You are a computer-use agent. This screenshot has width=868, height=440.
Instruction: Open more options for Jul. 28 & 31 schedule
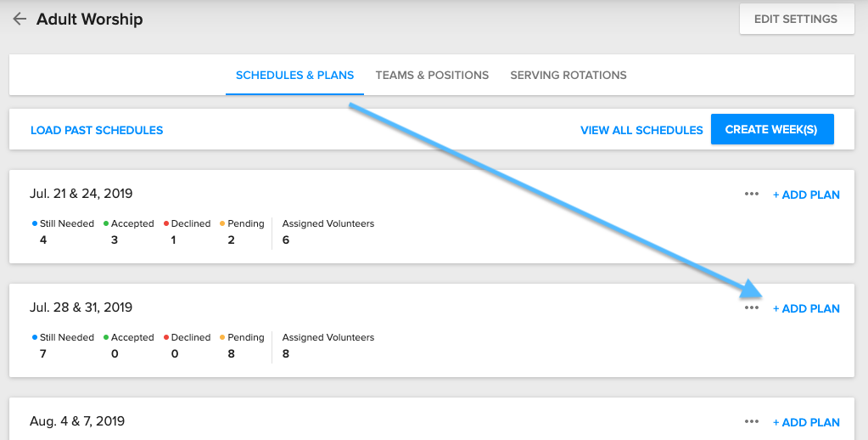(x=751, y=308)
